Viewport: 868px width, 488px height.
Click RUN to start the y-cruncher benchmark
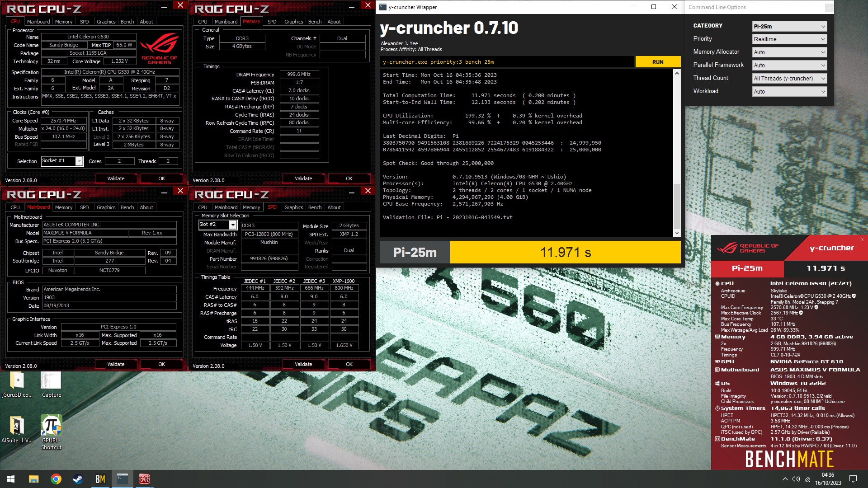tap(658, 62)
